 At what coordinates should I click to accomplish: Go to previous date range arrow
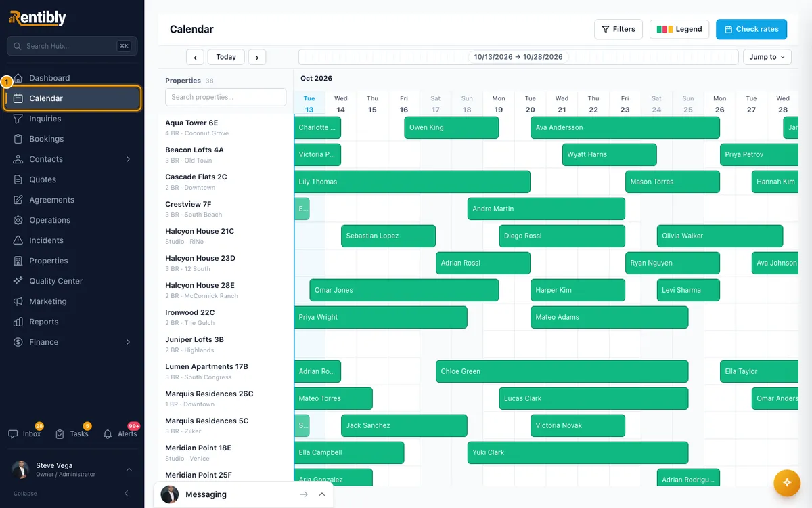coord(195,58)
